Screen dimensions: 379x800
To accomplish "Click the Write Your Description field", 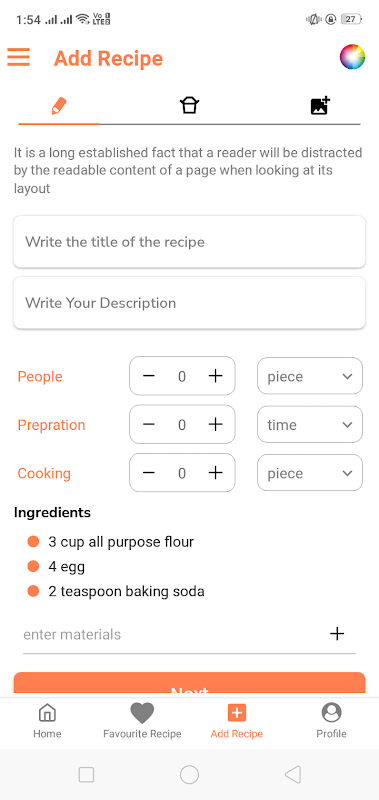I will tap(189, 303).
